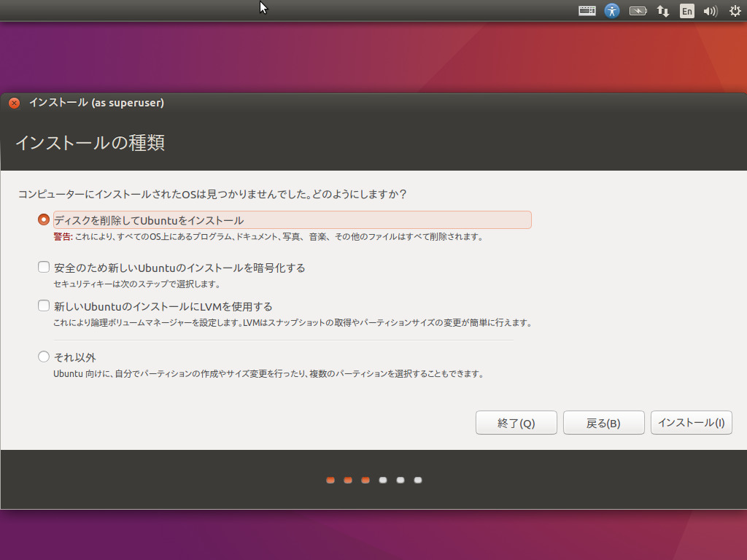Click the 終了(Q) quit button

[516, 423]
